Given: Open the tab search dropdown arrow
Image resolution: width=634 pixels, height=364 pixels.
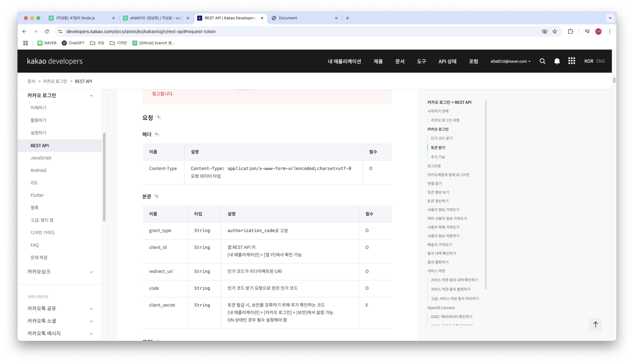Looking at the screenshot, I should point(610,18).
